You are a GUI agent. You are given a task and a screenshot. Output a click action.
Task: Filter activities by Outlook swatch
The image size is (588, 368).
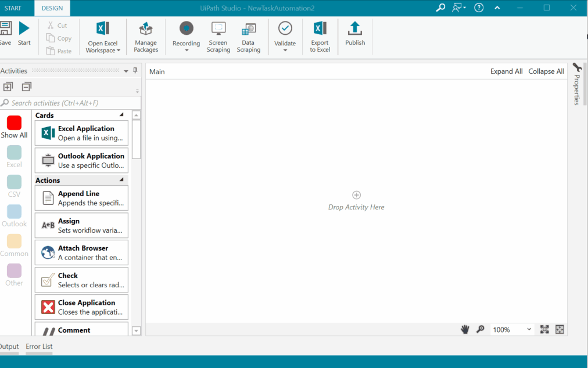point(15,216)
